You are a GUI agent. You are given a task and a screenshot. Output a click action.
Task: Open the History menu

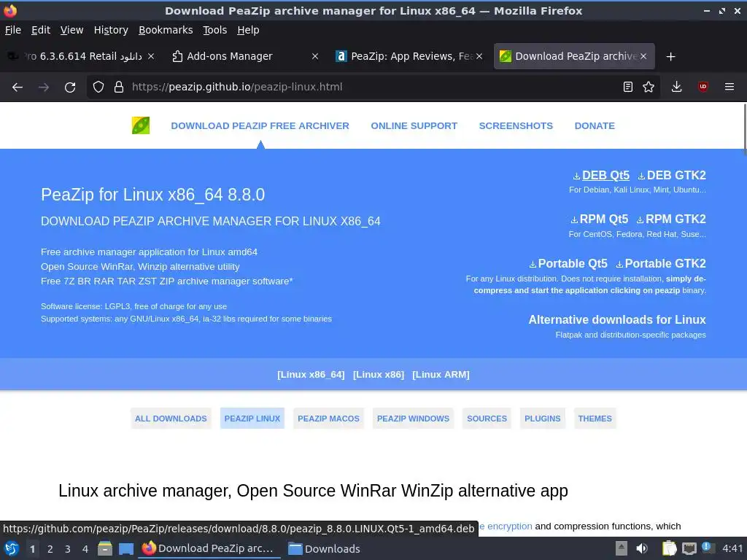click(x=111, y=30)
